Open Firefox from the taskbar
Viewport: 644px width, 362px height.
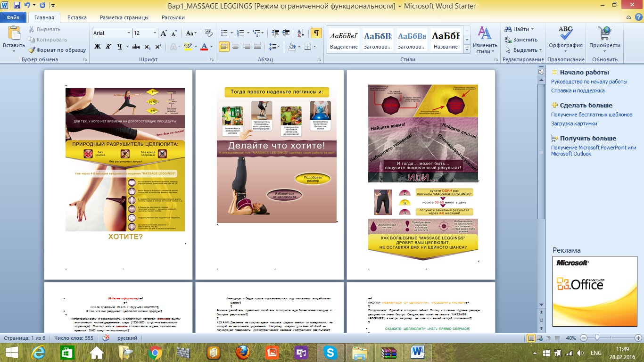point(242,353)
